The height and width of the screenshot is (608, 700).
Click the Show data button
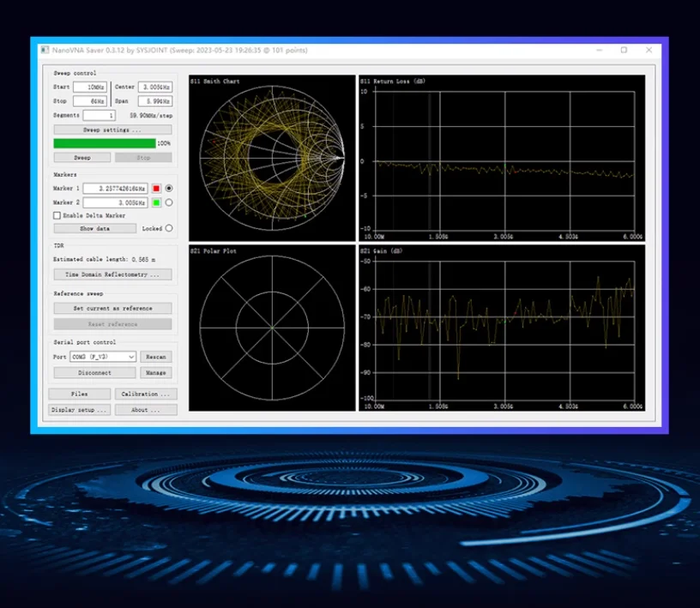point(94,229)
